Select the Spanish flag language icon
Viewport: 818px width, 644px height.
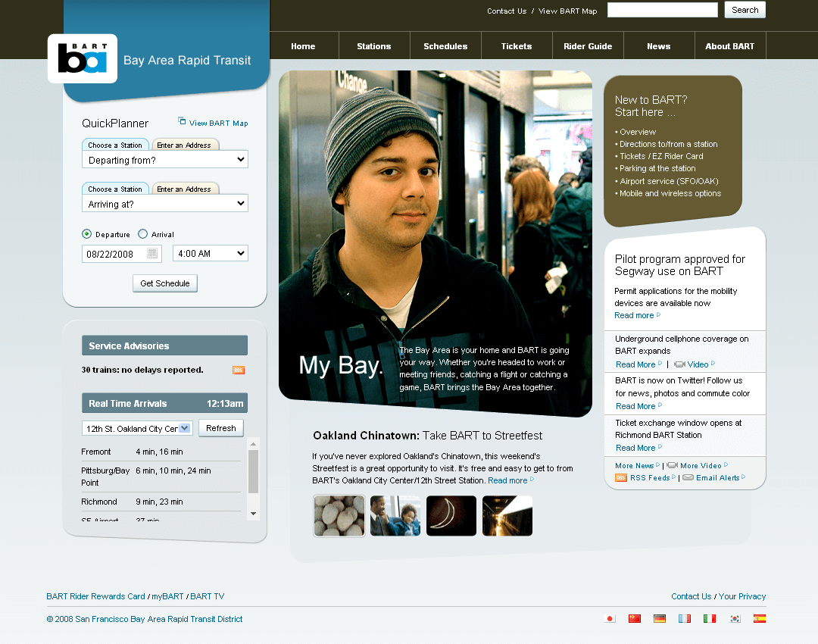(x=760, y=618)
